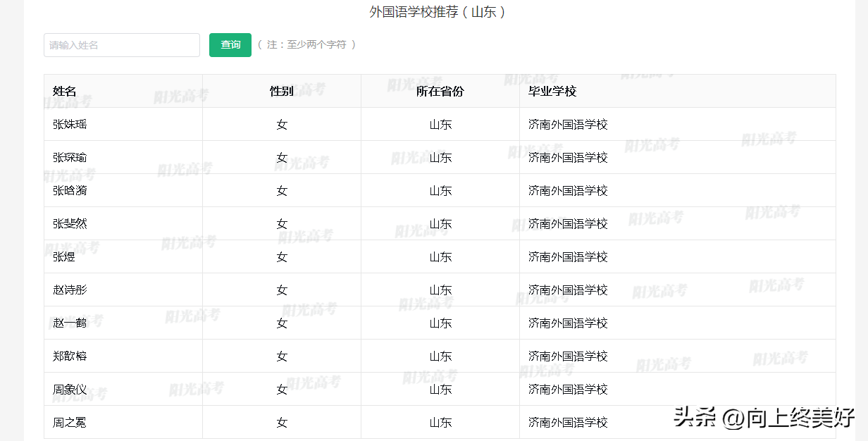Click the 姓名 column header

coord(64,92)
